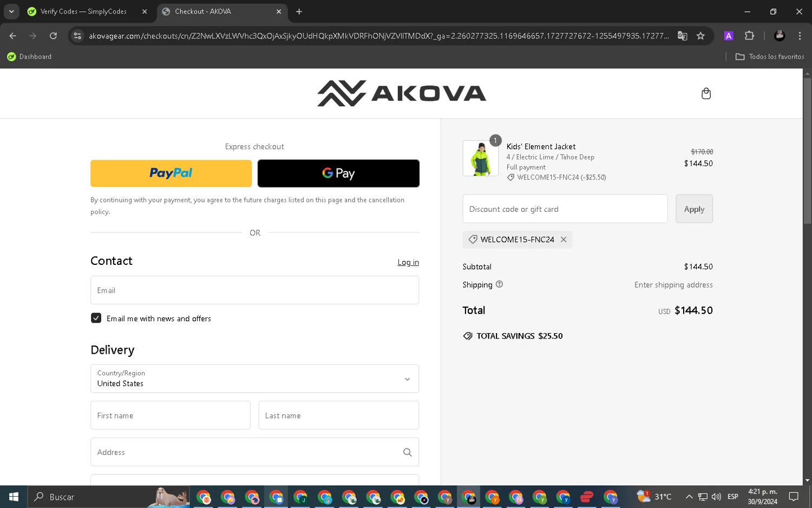Click the Log in link
Screen dimensions: 812x508
408,262
